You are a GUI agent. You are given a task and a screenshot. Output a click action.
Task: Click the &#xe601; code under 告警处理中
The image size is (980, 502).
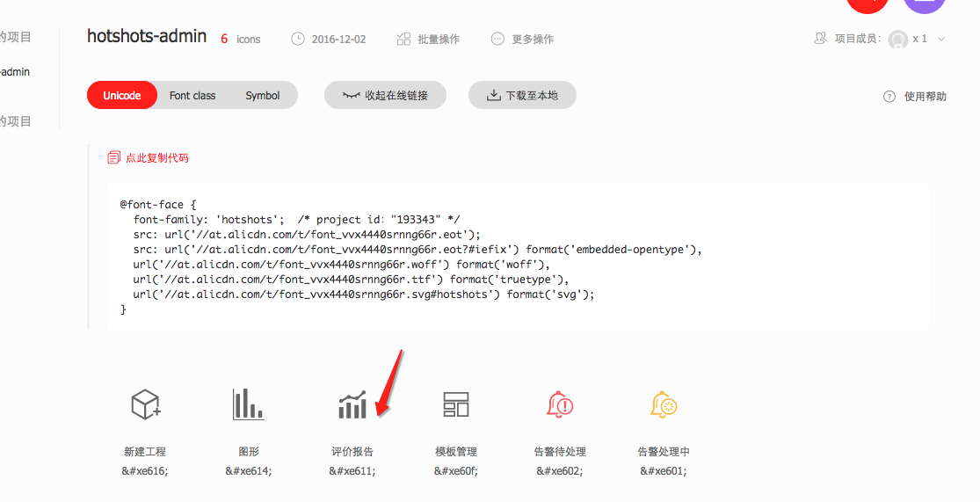(x=663, y=470)
